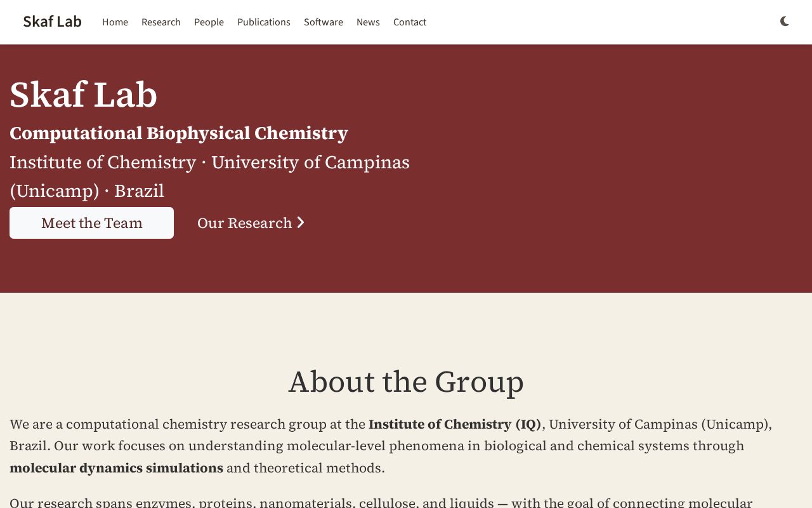Click the large Skaf Lab hero heading

pos(83,95)
